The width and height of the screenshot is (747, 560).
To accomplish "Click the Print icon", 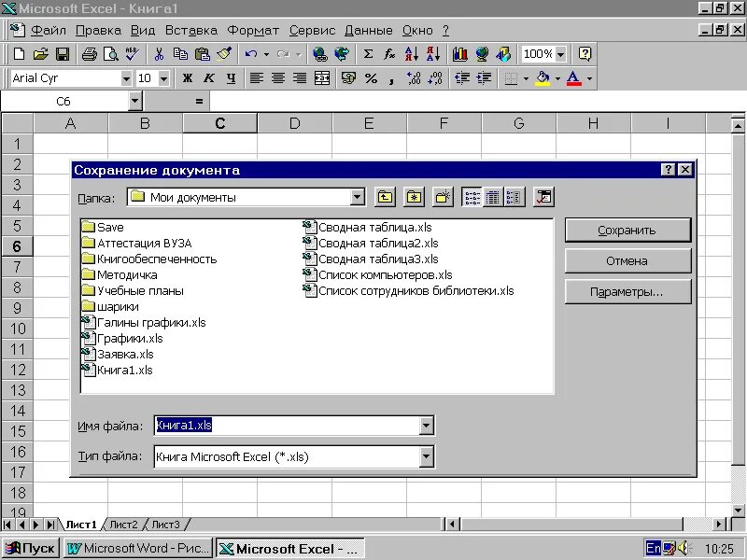I will coord(89,54).
